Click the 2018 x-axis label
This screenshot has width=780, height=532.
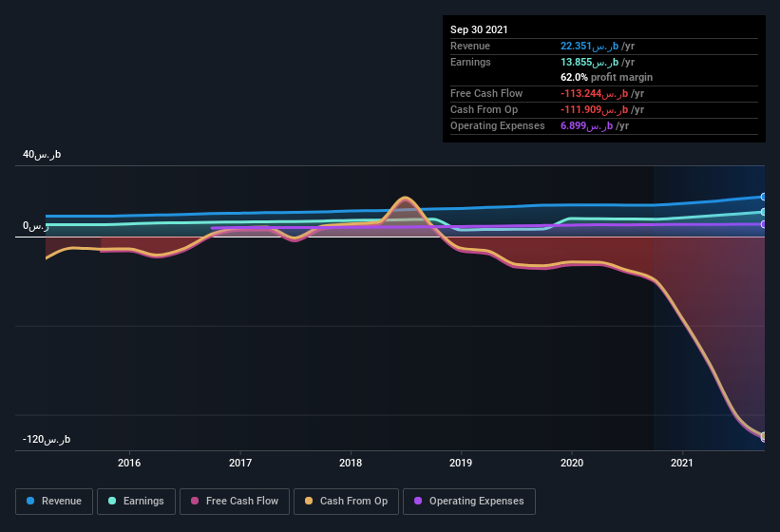[x=351, y=463]
